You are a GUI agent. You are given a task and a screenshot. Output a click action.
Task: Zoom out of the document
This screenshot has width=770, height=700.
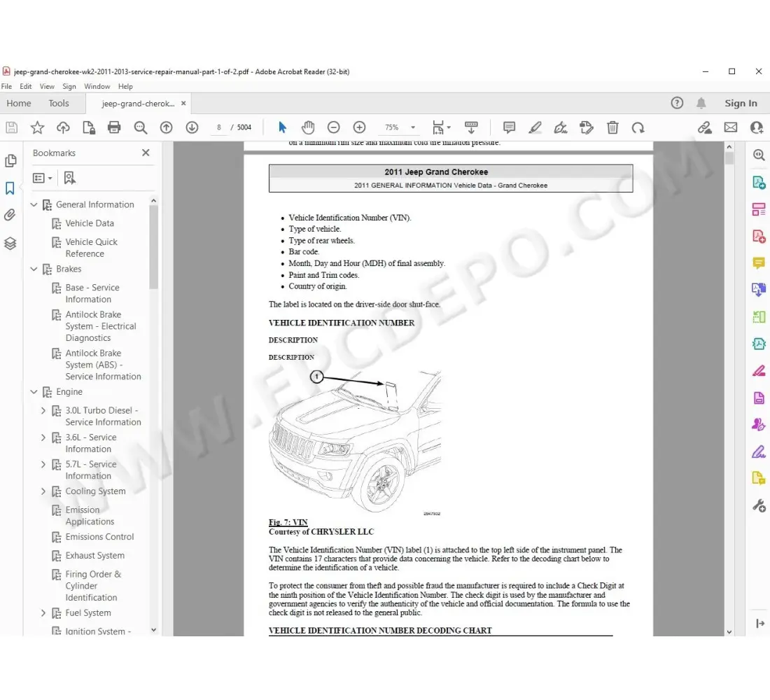(333, 127)
